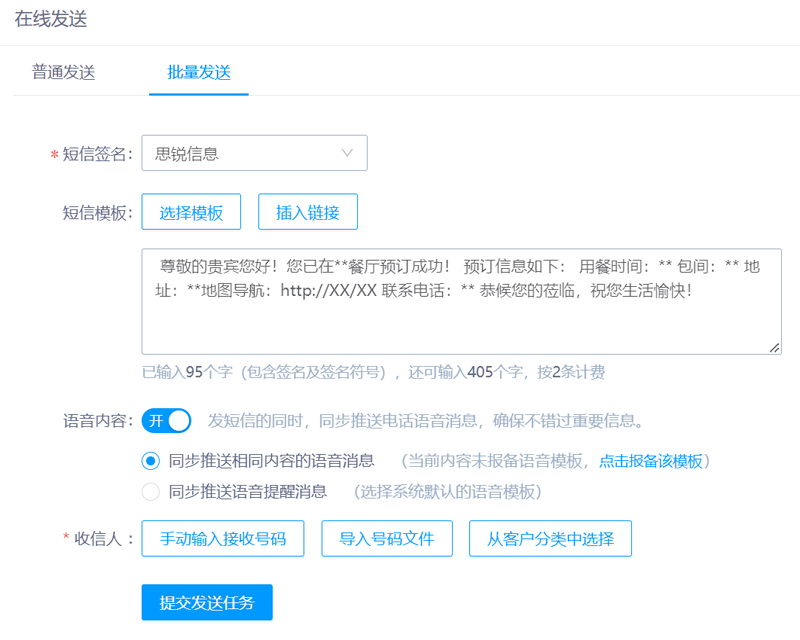Choose 同步推送语音提醒消息 radio option

click(151, 491)
